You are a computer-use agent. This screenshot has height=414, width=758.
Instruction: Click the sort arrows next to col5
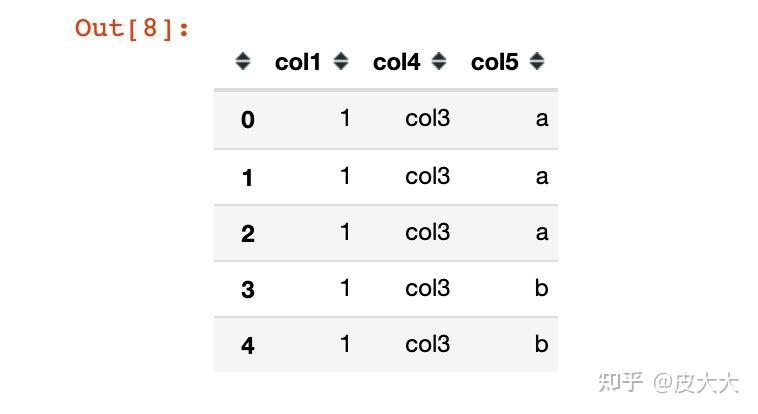click(537, 61)
